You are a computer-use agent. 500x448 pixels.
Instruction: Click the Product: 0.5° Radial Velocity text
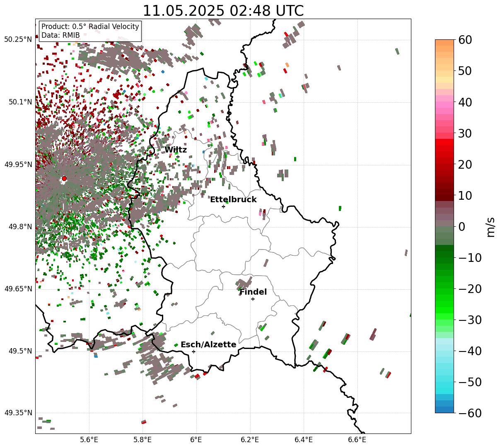90,27
